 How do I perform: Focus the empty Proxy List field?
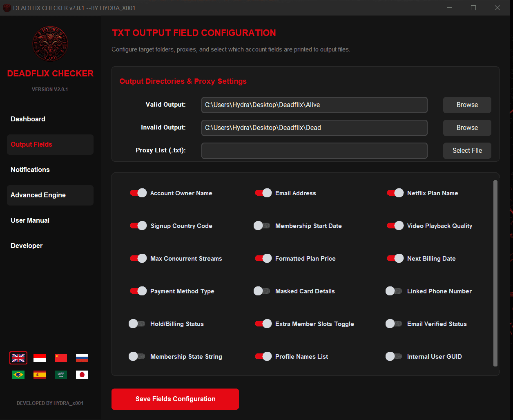(x=314, y=151)
